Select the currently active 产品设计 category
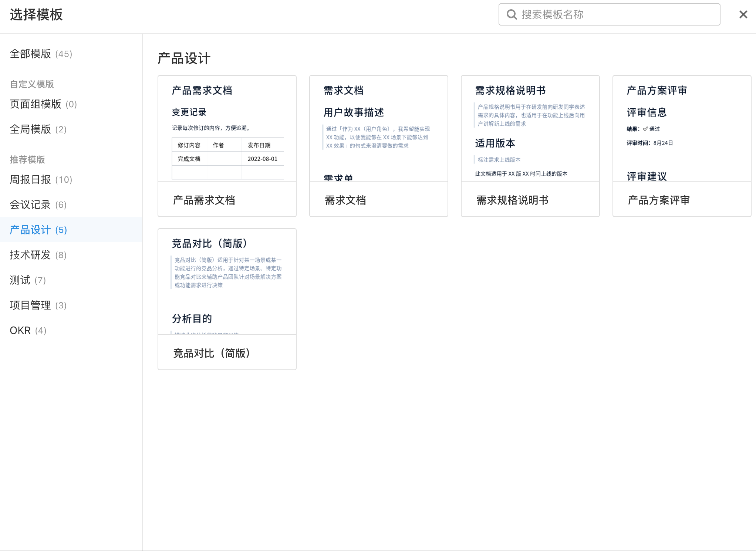 tap(37, 230)
